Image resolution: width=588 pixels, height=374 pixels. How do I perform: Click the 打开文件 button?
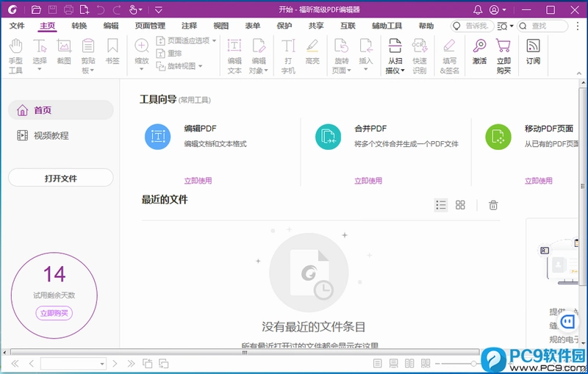[61, 178]
